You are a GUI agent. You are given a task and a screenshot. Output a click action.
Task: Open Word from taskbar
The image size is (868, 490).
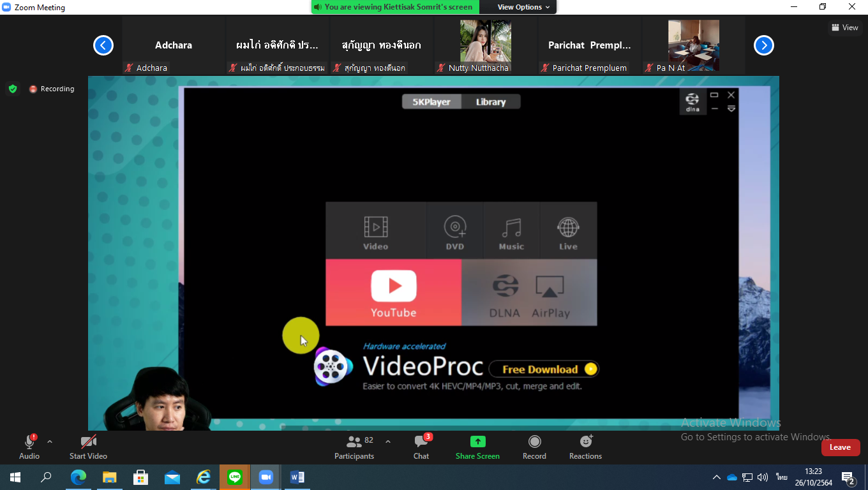[297, 477]
